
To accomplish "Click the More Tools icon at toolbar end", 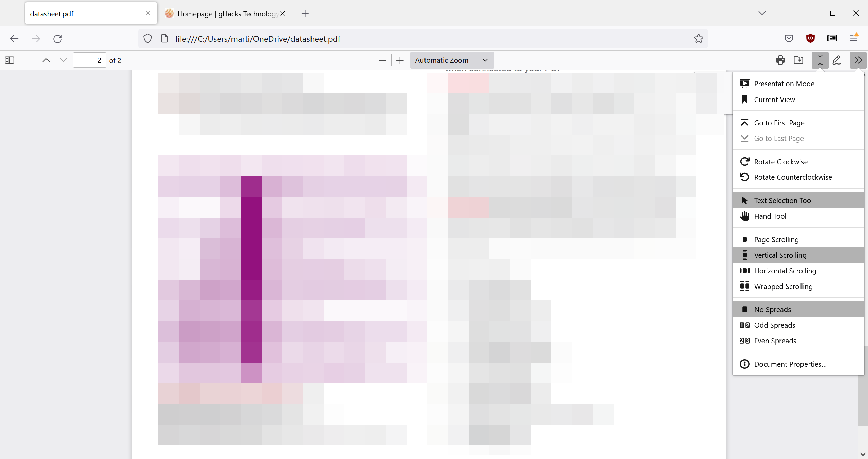I will point(858,60).
